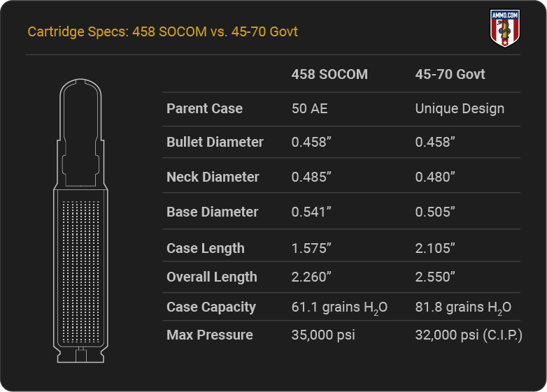This screenshot has width=547, height=392.
Task: Select the 2.105” case length value
Action: (435, 248)
